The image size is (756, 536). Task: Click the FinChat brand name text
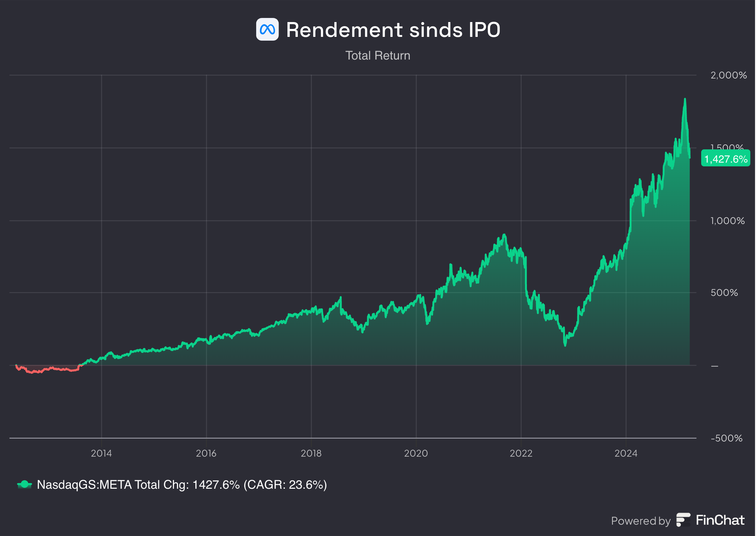tap(720, 520)
